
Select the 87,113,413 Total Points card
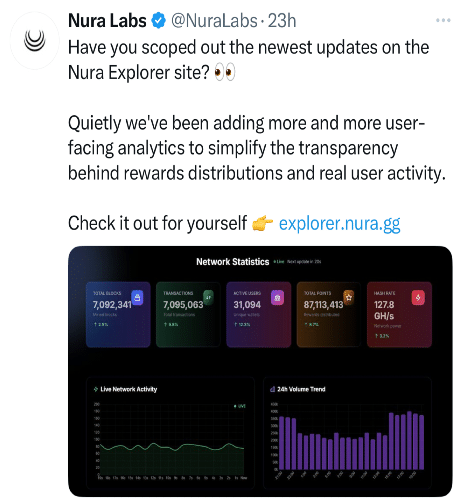coord(329,315)
